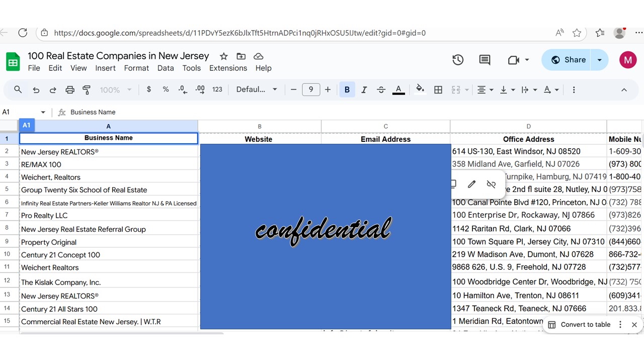Print the spreadsheet

coord(70,90)
